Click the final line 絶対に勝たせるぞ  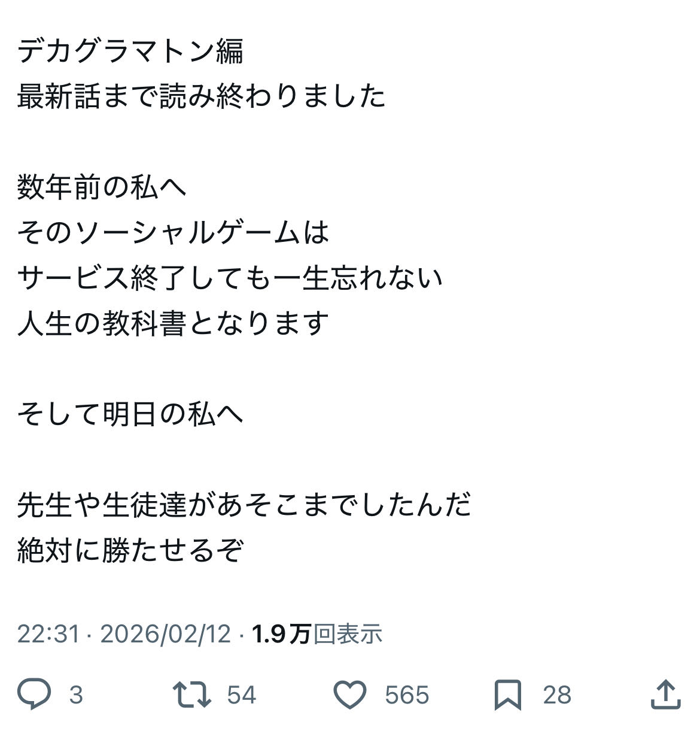pyautogui.click(x=130, y=550)
